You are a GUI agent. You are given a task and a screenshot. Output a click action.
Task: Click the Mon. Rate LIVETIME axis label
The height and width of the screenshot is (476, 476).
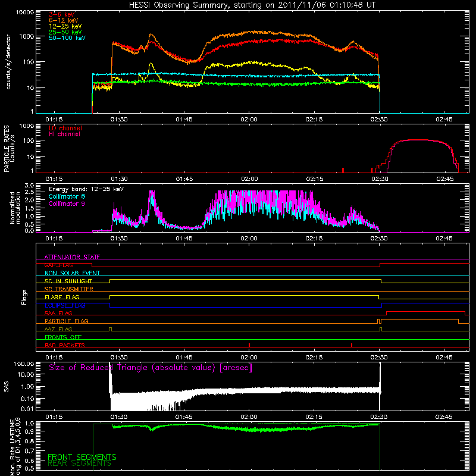12,448
